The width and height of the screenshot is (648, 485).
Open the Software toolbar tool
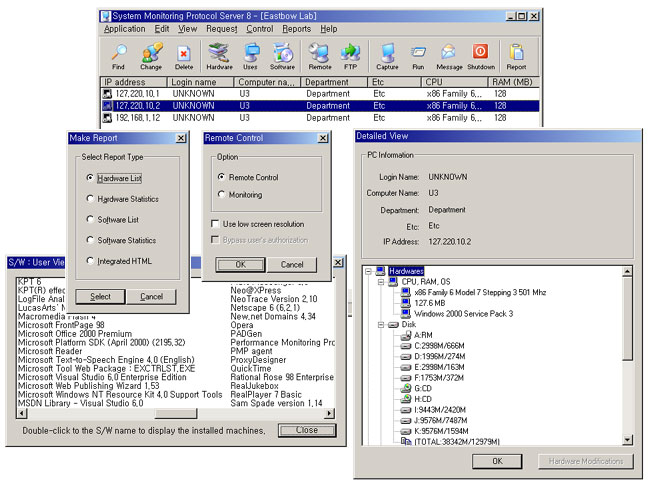tap(282, 56)
